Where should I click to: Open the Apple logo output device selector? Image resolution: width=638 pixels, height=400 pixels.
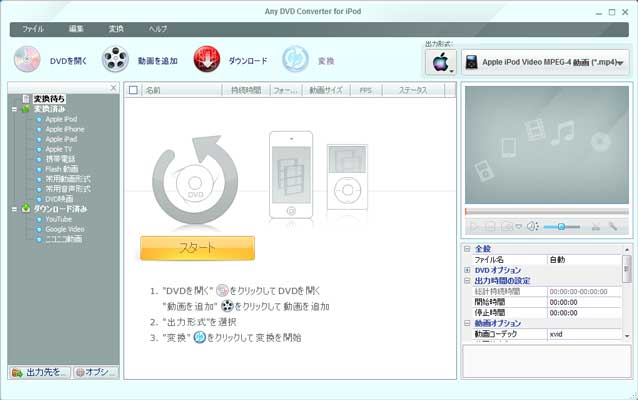441,63
